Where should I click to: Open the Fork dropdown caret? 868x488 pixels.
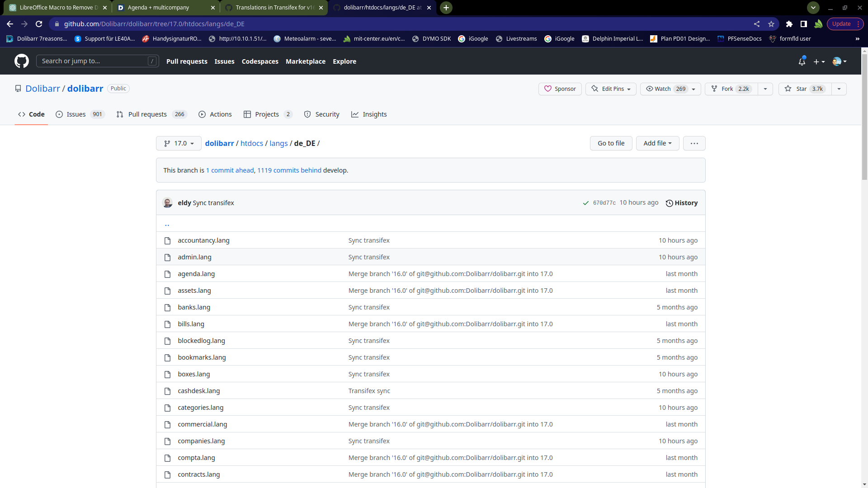[765, 89]
